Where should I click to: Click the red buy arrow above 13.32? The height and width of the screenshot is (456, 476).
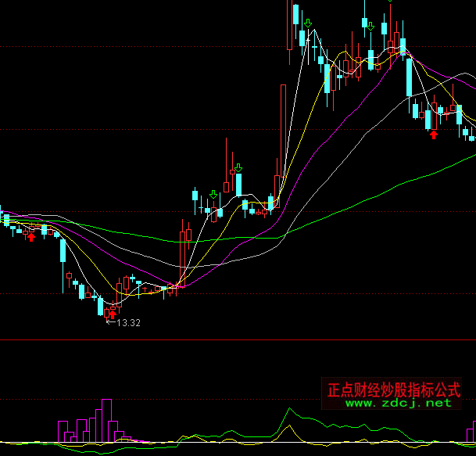coord(112,314)
